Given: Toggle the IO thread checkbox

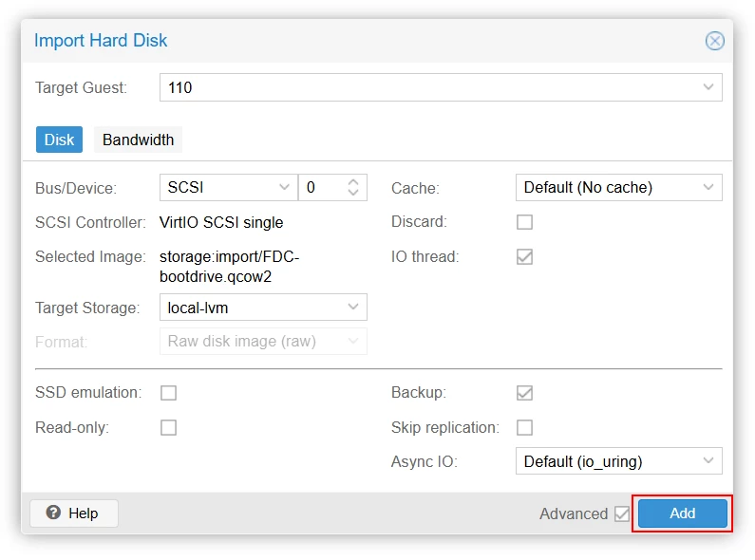Looking at the screenshot, I should [524, 256].
